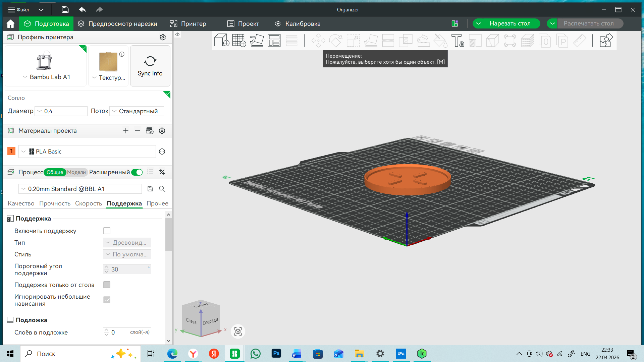
Task: Click the Add cube object icon
Action: (221, 41)
